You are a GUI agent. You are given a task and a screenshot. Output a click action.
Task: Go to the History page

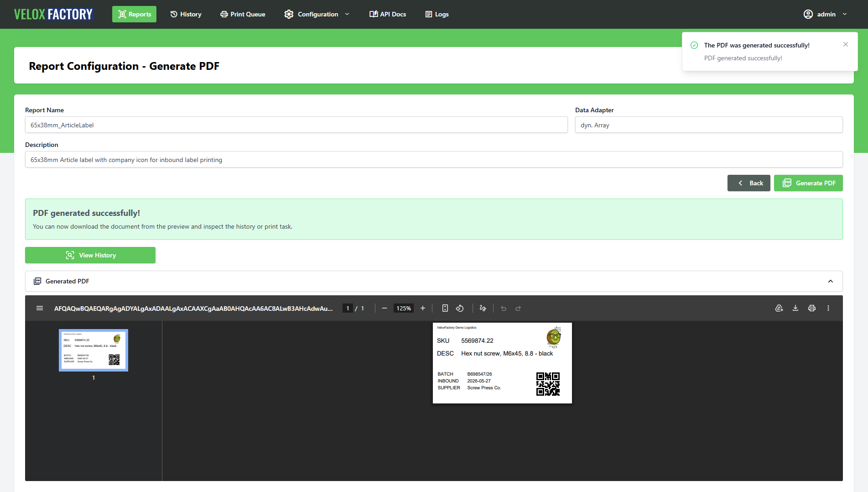186,14
